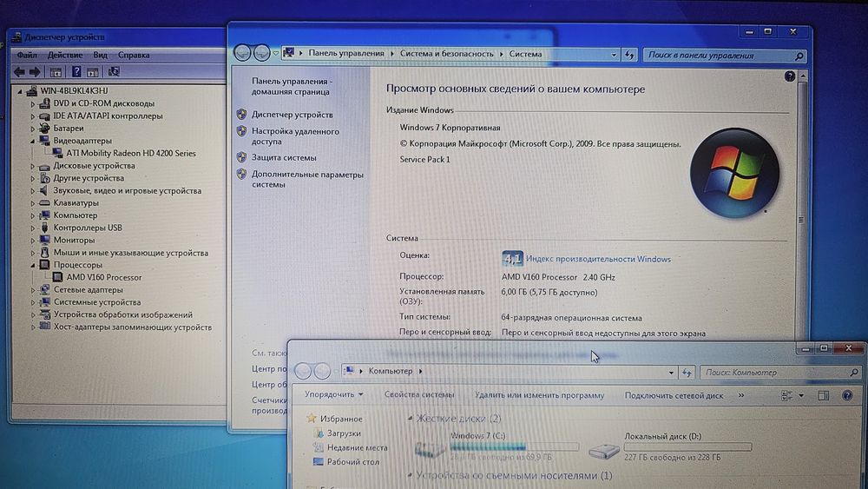Select Мыши и иные указывающие устройства
Screen dimensions: 868x489
point(131,253)
